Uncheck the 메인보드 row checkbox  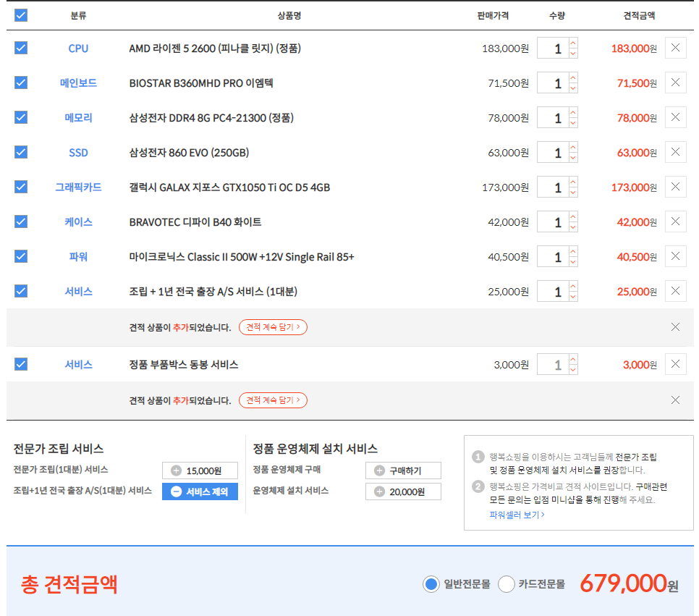pos(21,83)
